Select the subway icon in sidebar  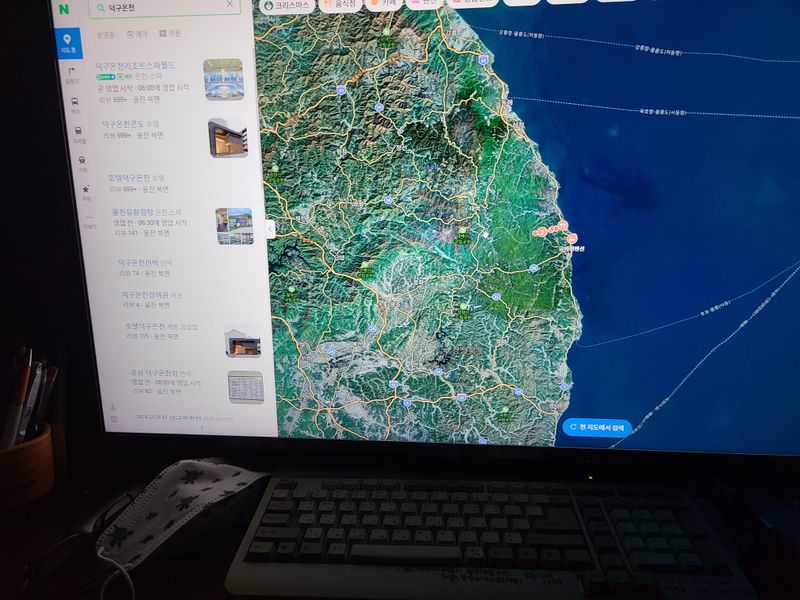[78, 133]
